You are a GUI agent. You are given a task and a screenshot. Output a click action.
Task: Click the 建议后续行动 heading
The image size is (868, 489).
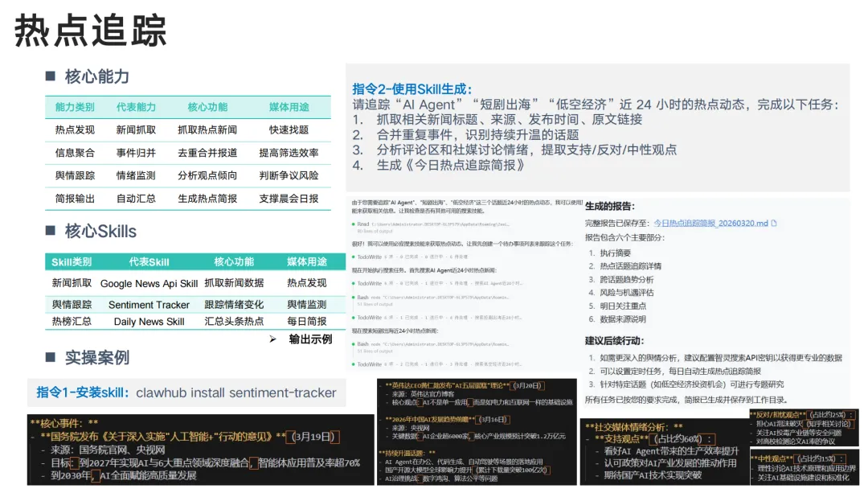(x=615, y=340)
